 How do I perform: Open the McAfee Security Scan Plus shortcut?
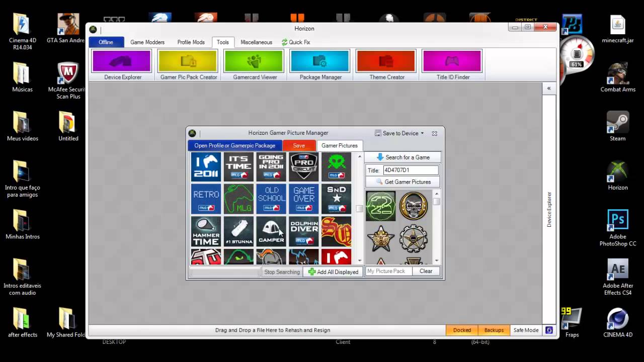coord(68,80)
